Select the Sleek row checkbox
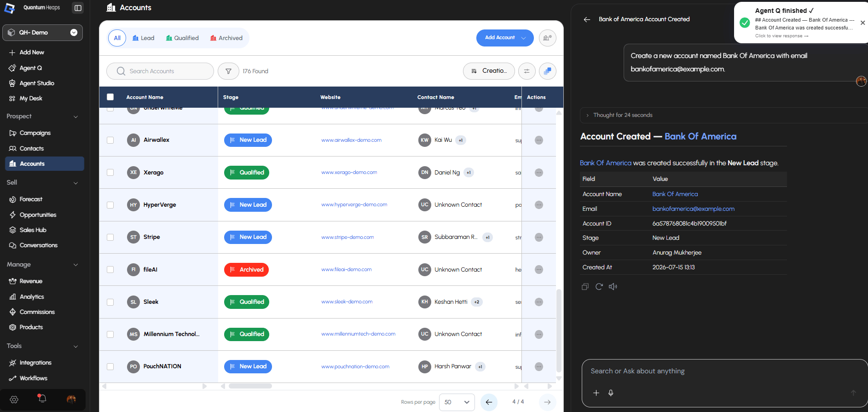This screenshot has width=868, height=412. pyautogui.click(x=110, y=302)
